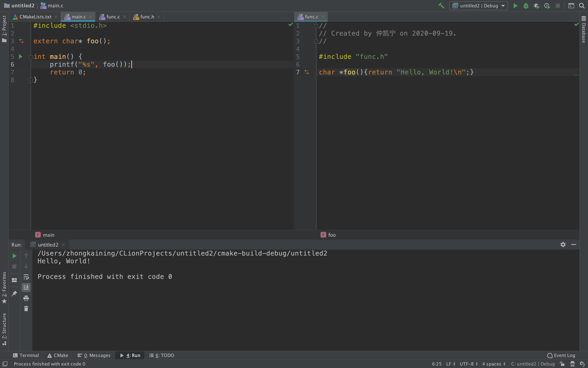
Task: Collapse the main function fold marker
Action: pyautogui.click(x=31, y=57)
